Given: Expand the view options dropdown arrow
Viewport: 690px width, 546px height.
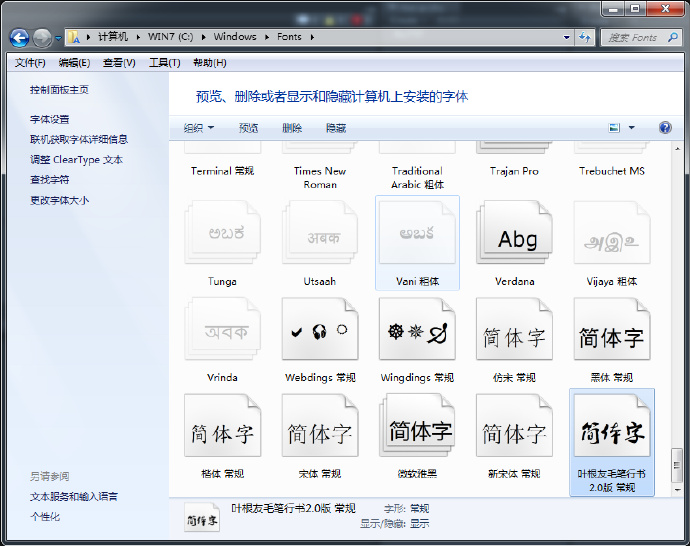Looking at the screenshot, I should [x=632, y=128].
